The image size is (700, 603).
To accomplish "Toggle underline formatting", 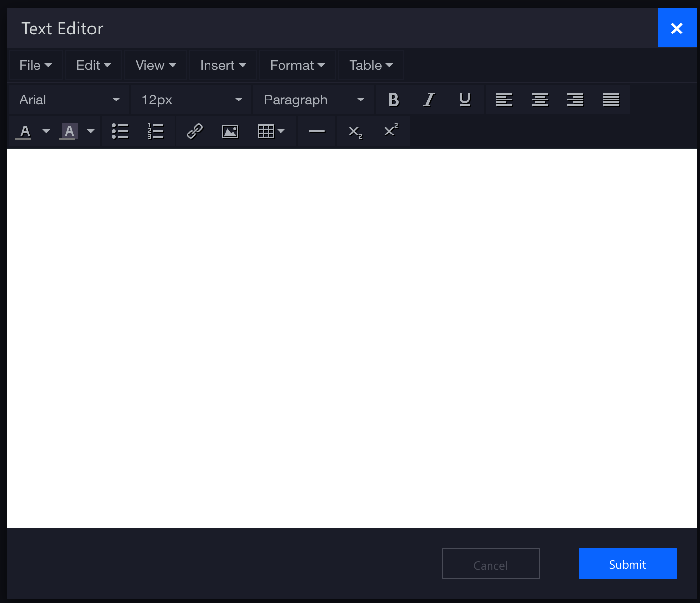I will (464, 100).
